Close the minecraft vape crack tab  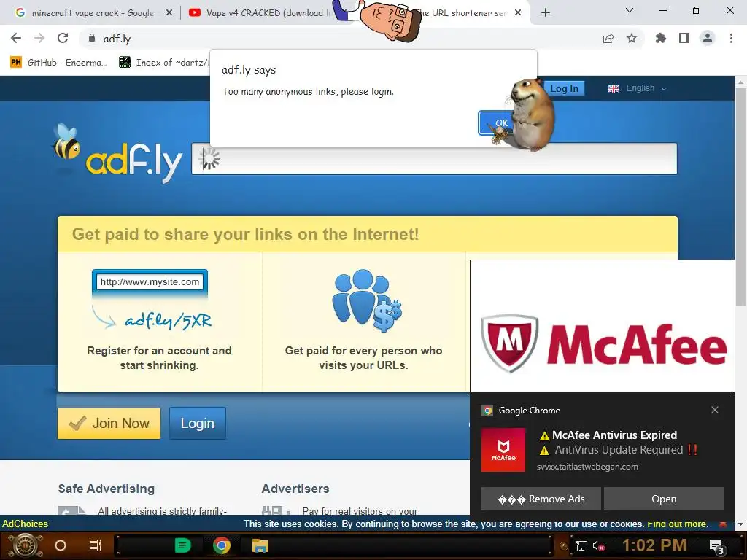pos(169,13)
